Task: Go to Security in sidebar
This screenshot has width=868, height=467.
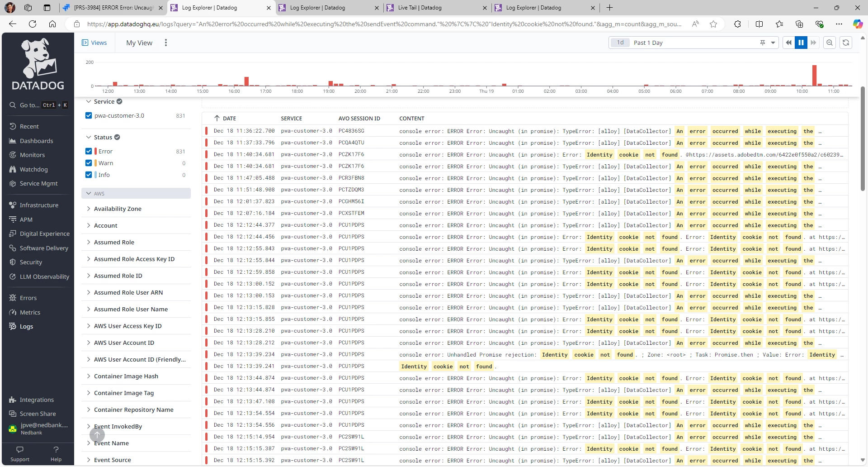Action: [x=31, y=262]
